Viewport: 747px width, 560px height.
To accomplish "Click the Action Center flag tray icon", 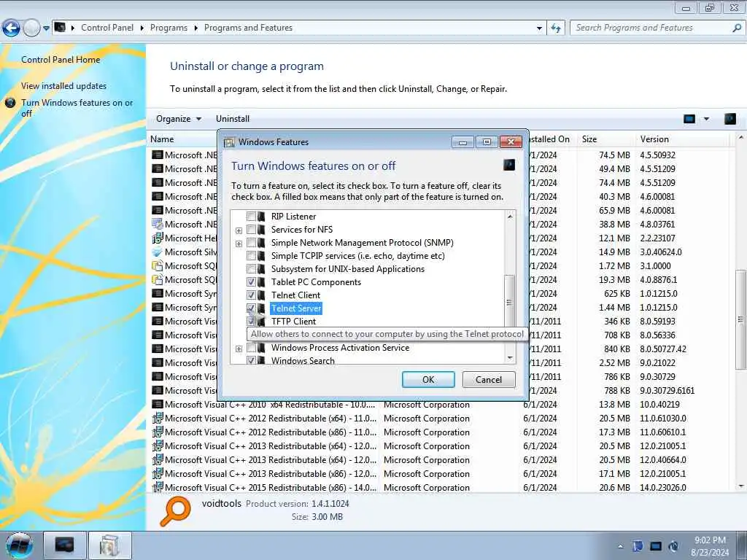I will tap(638, 546).
